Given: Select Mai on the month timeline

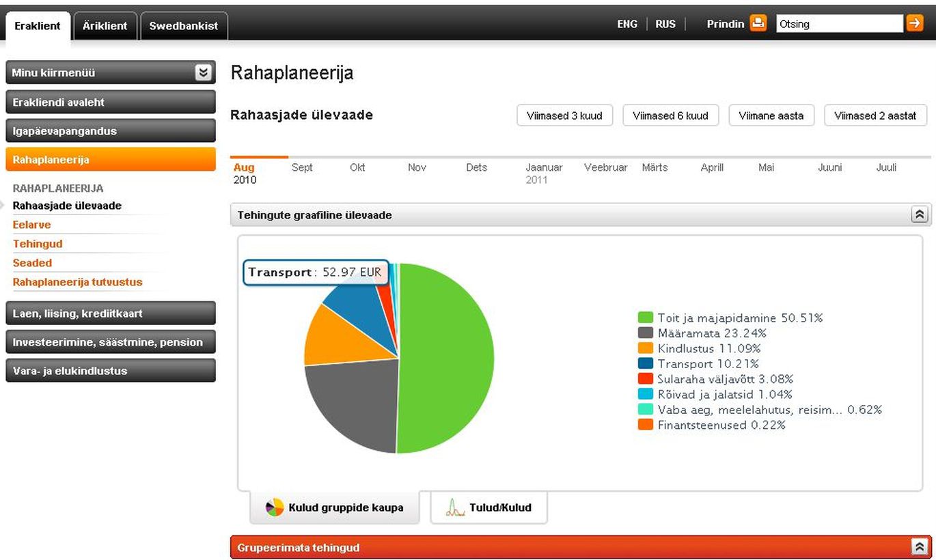Looking at the screenshot, I should [766, 167].
